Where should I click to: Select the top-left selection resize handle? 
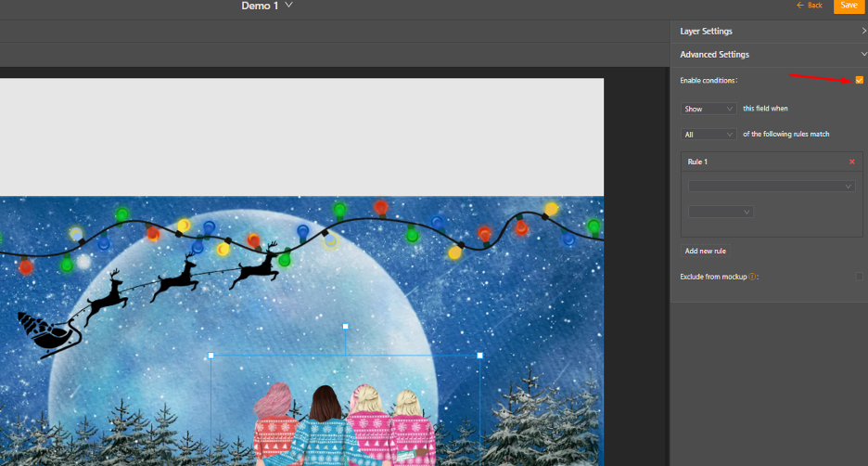pos(211,356)
